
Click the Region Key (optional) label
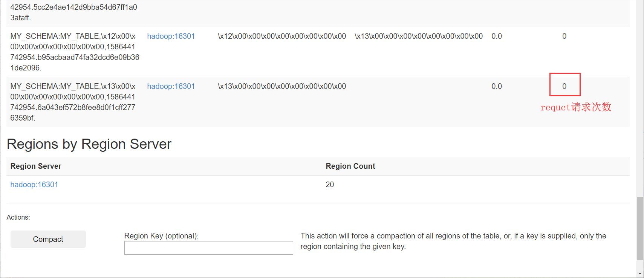coord(161,236)
